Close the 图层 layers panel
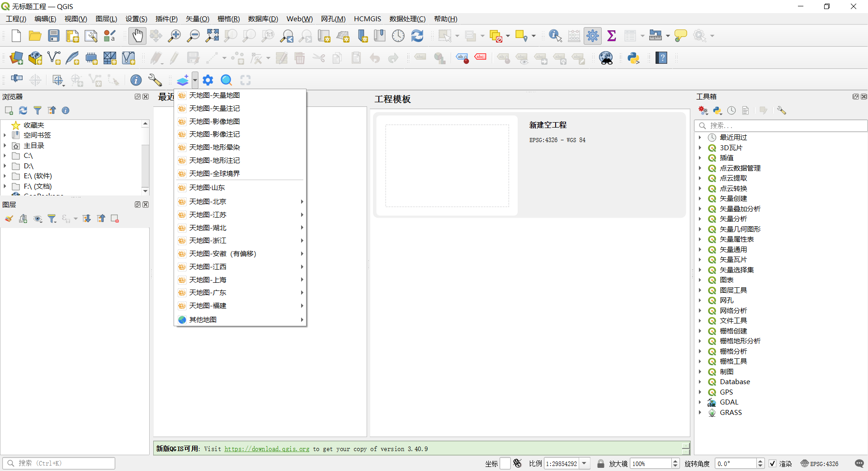The height and width of the screenshot is (471, 868). 146,205
